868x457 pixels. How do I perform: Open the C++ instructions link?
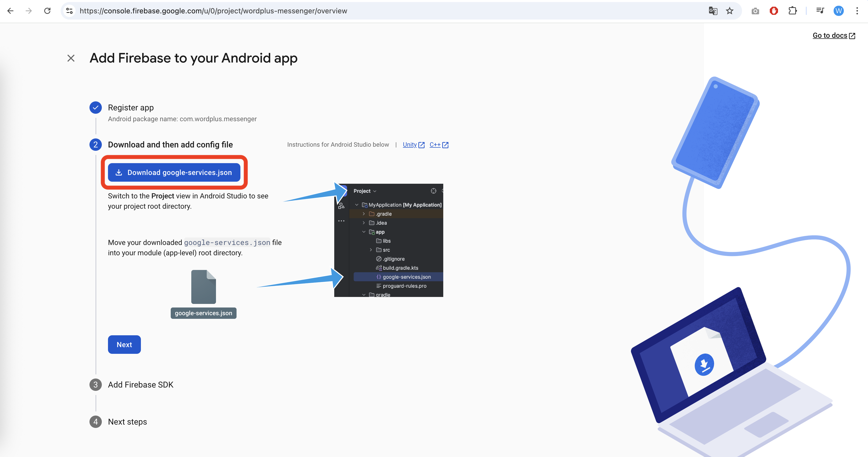click(439, 145)
